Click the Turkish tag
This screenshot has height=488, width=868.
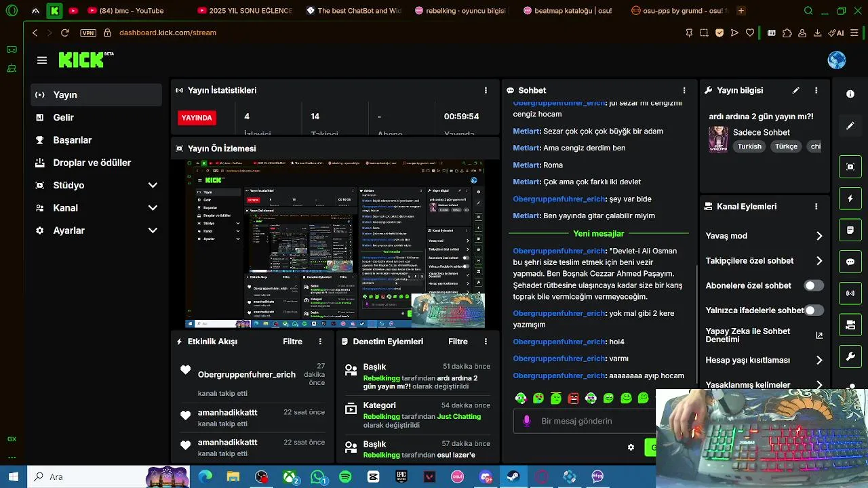(749, 146)
